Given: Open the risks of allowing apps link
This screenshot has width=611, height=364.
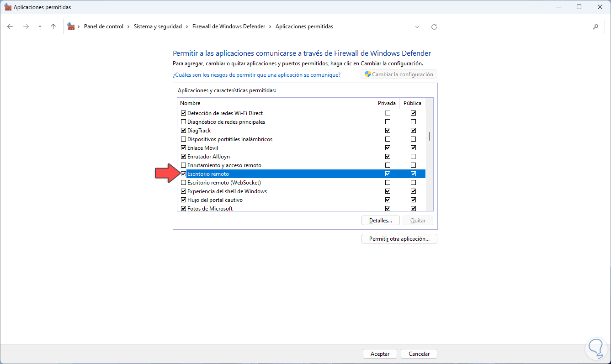Looking at the screenshot, I should [256, 74].
